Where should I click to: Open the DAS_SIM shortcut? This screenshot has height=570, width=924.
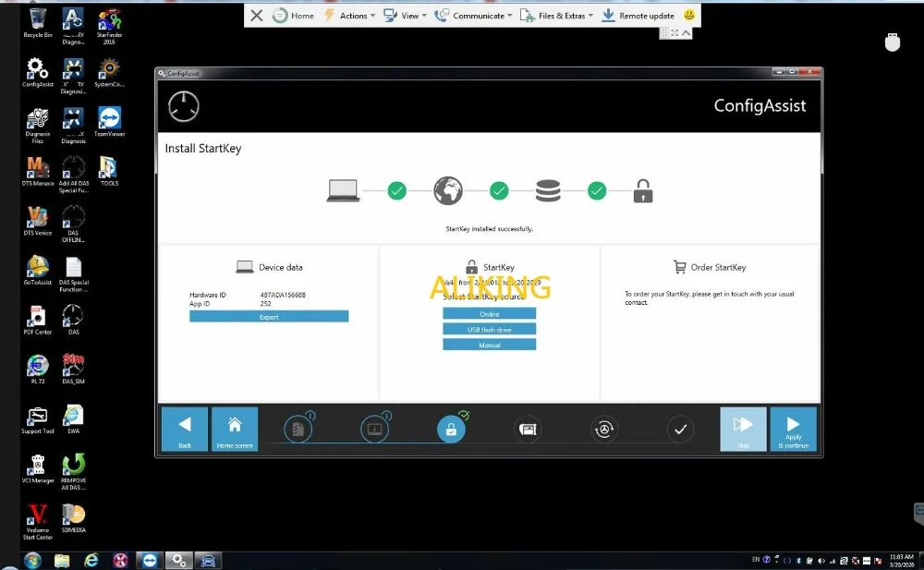pyautogui.click(x=74, y=370)
